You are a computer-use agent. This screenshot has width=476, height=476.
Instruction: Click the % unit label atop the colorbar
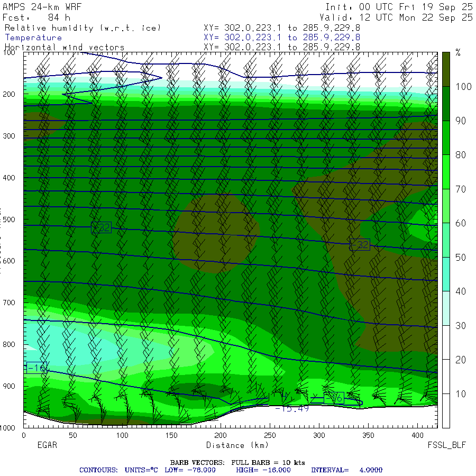click(458, 52)
